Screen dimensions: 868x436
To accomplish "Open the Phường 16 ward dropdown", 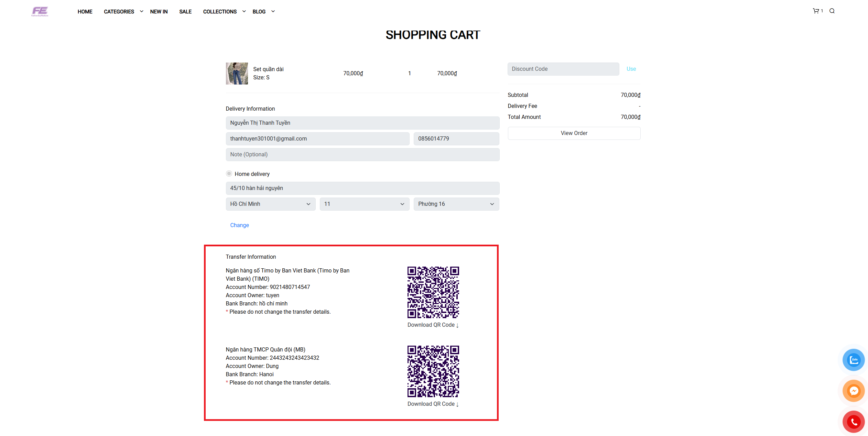I will tap(456, 204).
